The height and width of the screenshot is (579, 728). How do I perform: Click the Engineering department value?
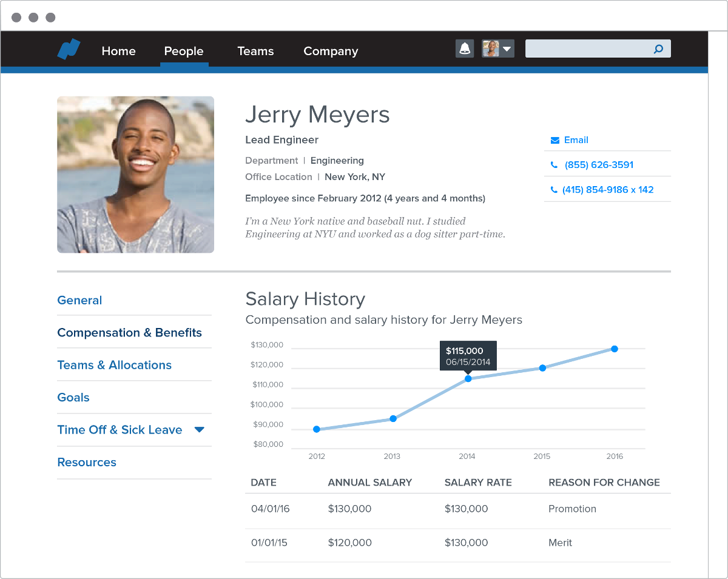[x=337, y=161]
